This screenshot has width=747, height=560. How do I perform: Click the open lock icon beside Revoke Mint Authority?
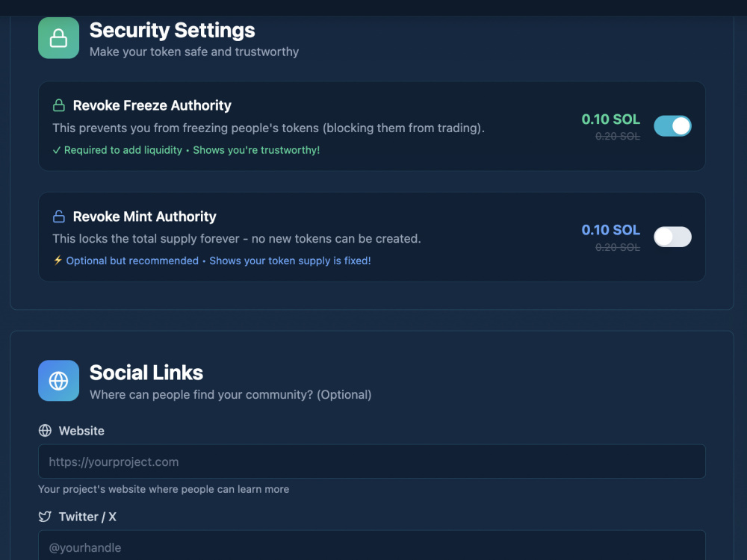click(58, 217)
